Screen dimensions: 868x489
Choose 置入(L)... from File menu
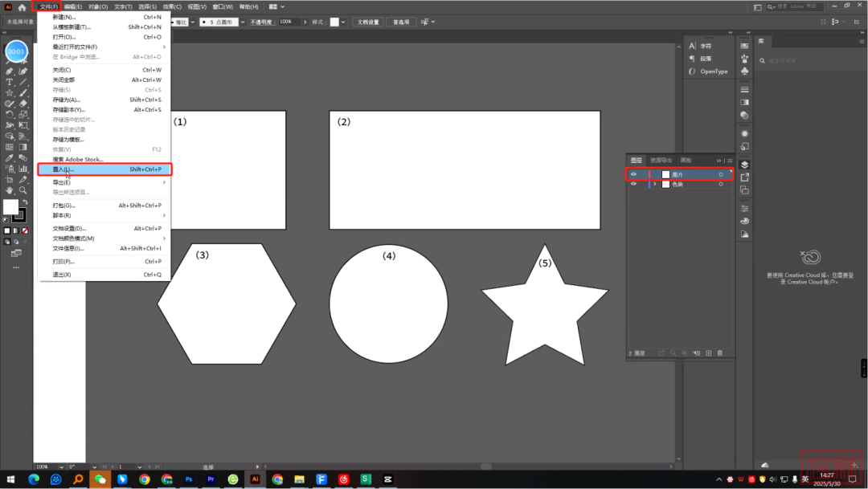click(x=104, y=169)
